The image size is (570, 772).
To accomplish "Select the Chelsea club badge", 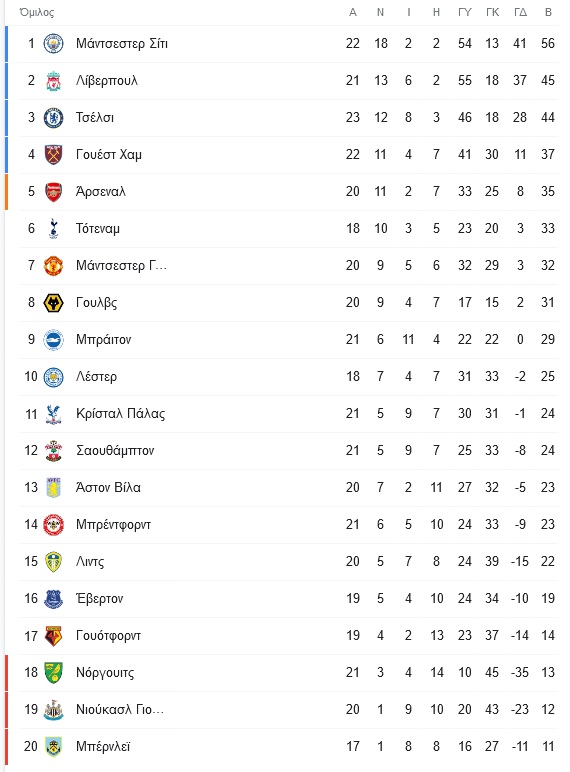I will coord(53,118).
